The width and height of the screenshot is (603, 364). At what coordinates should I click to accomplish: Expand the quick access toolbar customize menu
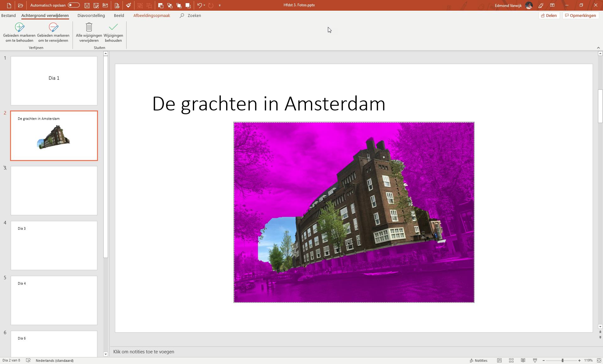pos(220,5)
